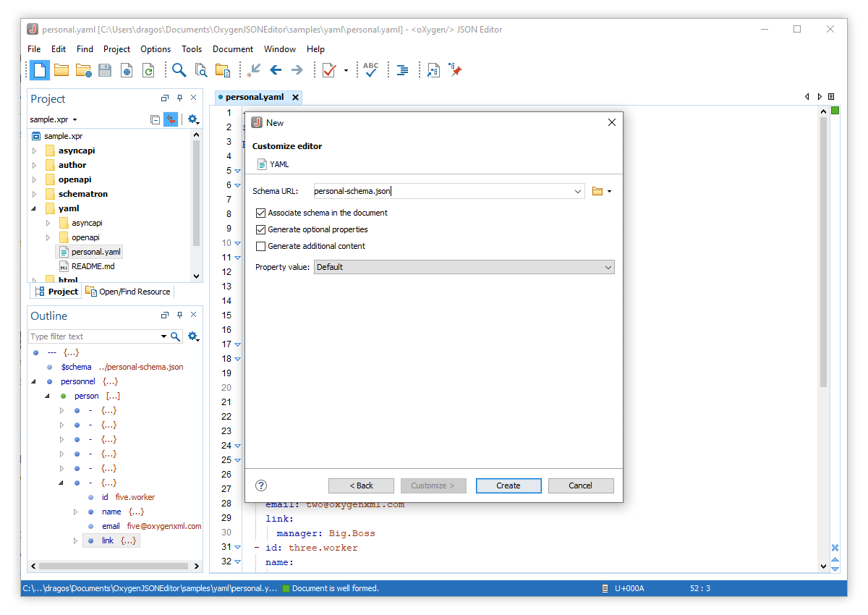Click the < Back button
The image size is (868, 615).
click(361, 485)
